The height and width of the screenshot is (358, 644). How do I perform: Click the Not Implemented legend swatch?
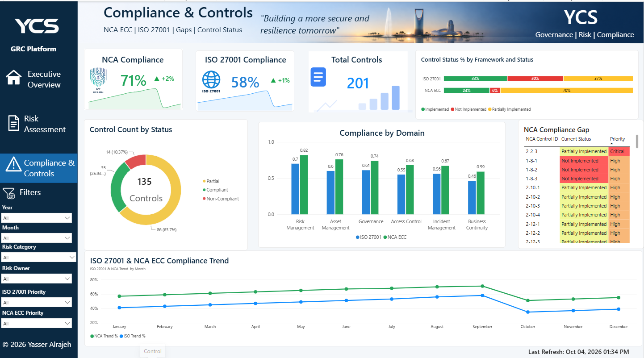coord(452,109)
